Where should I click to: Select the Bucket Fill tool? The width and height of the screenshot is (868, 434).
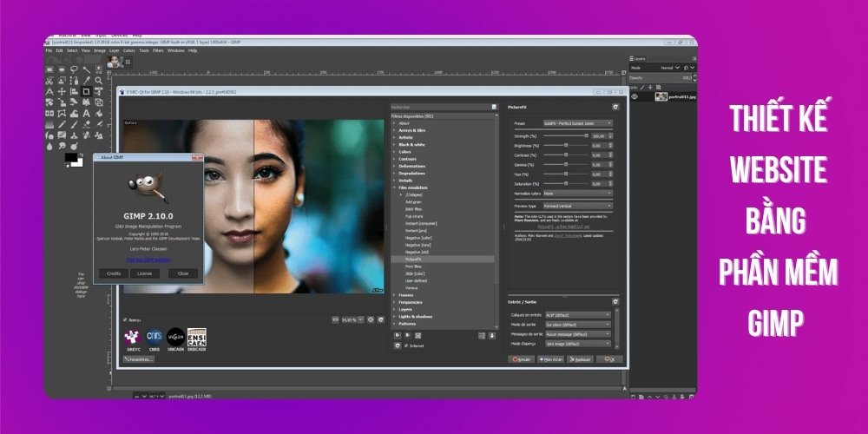click(x=99, y=114)
